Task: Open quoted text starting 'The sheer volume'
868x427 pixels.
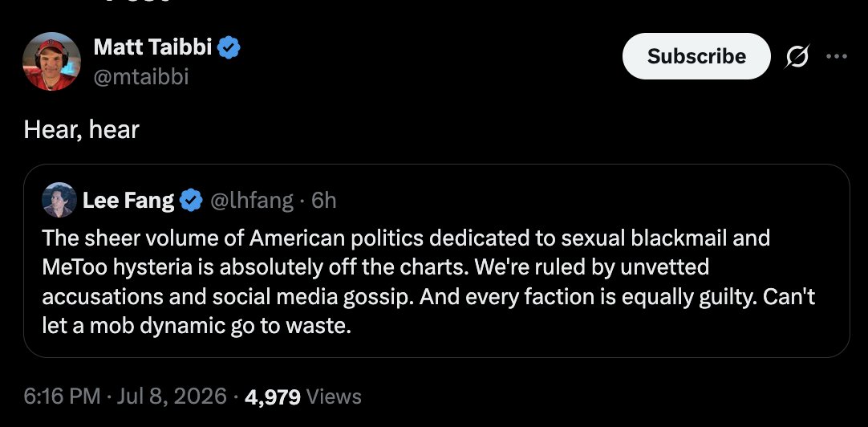Action: click(428, 282)
